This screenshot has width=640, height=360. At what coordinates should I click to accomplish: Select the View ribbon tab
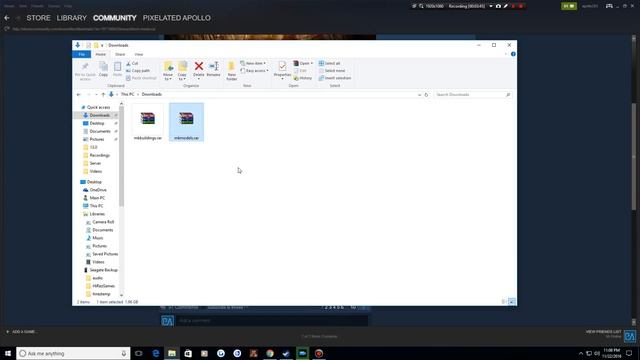[139, 54]
